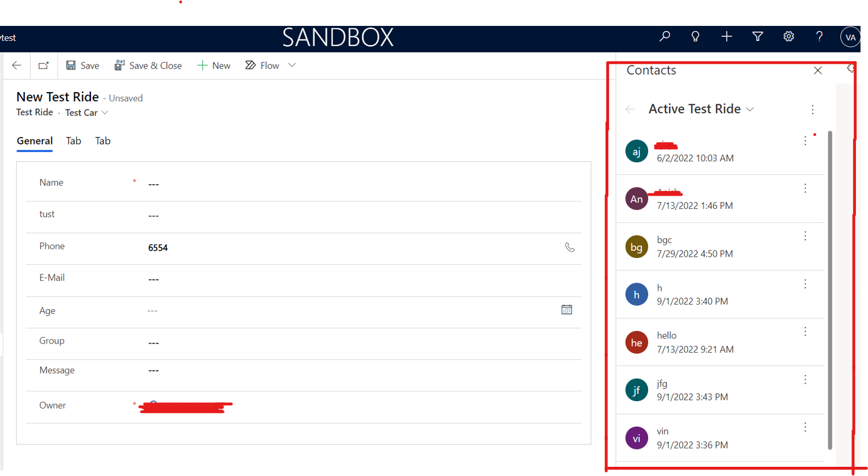Click the aj avatar circle
The height and width of the screenshot is (476, 868).
coord(637,151)
